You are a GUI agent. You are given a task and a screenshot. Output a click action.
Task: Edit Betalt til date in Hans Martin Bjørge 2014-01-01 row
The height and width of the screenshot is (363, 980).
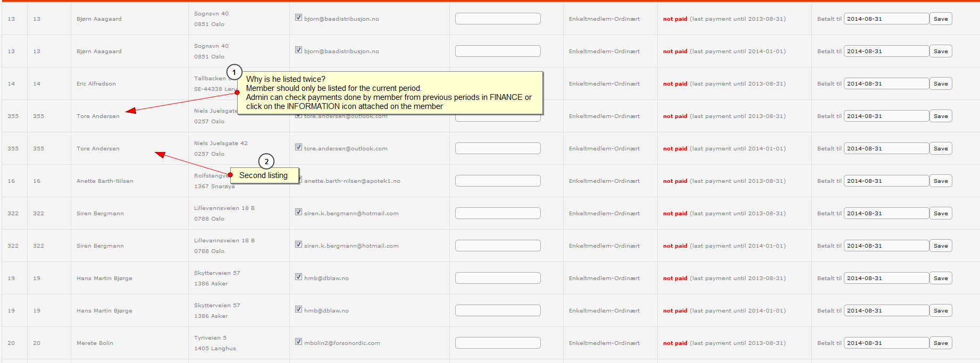coord(886,310)
